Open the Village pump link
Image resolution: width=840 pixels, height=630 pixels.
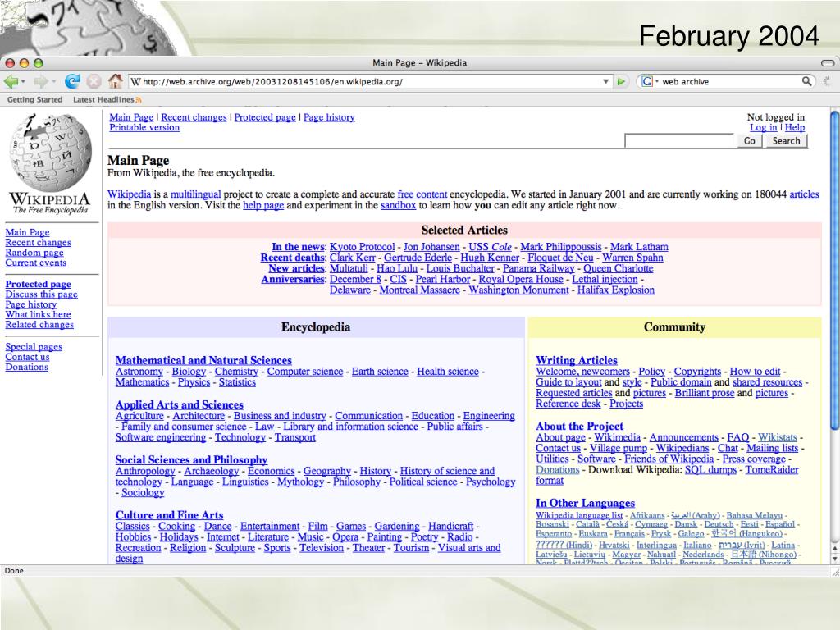[x=619, y=448]
